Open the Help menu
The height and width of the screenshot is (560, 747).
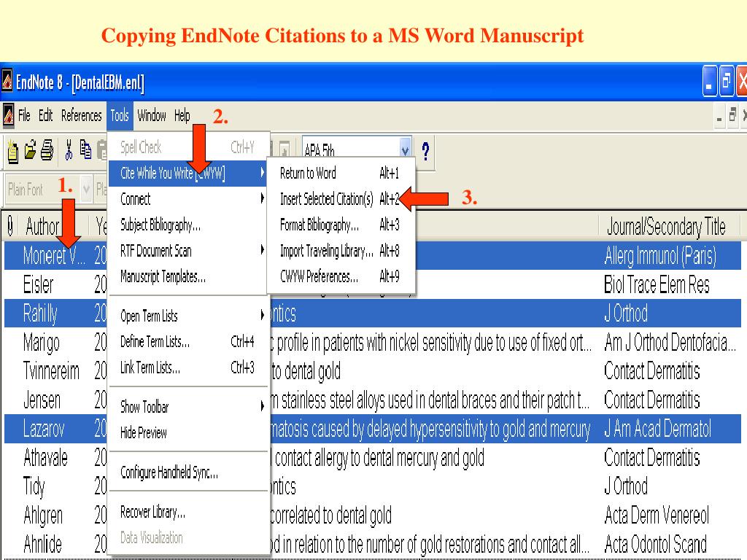pyautogui.click(x=182, y=116)
